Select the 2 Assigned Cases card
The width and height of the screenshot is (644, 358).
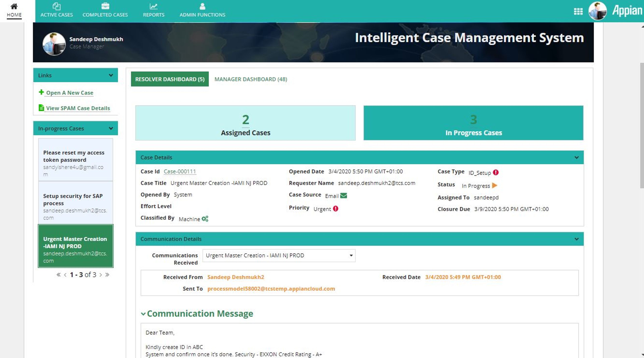[246, 123]
